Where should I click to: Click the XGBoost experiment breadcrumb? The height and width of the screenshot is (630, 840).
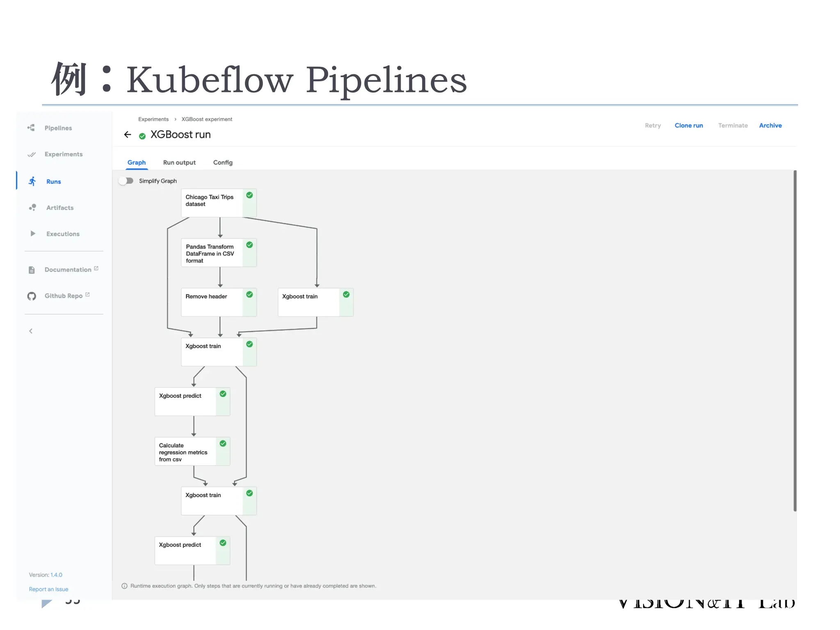207,119
